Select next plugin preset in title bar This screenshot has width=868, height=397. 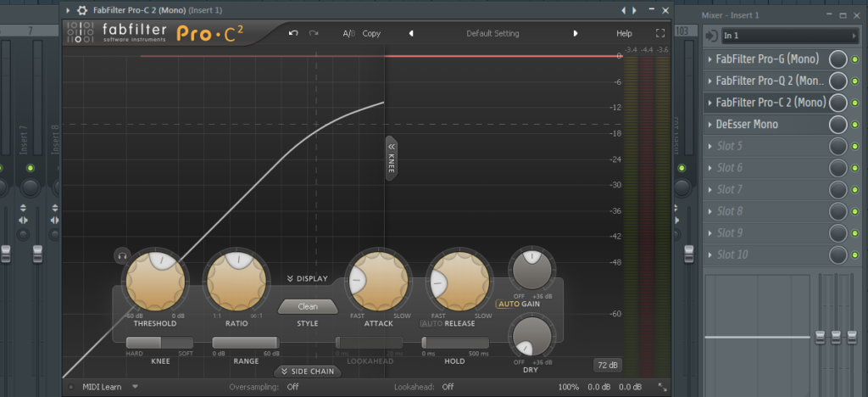tap(634, 10)
